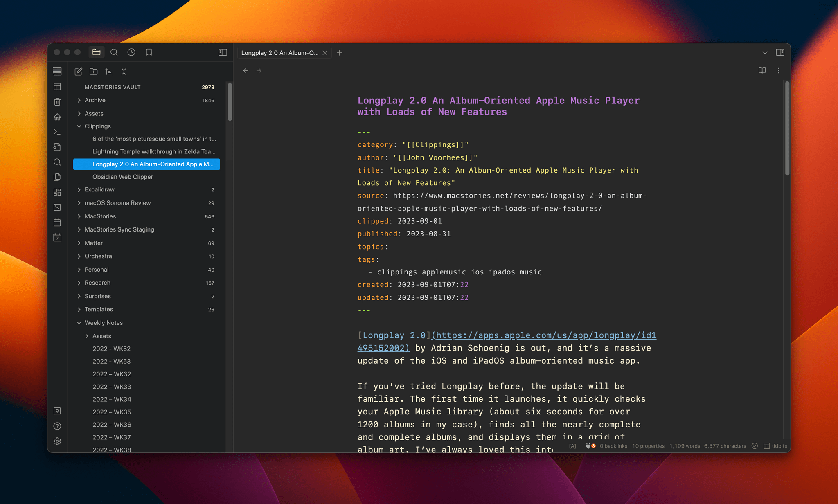This screenshot has height=504, width=838.
Task: Collapse all folders in file explorer
Action: tap(124, 72)
